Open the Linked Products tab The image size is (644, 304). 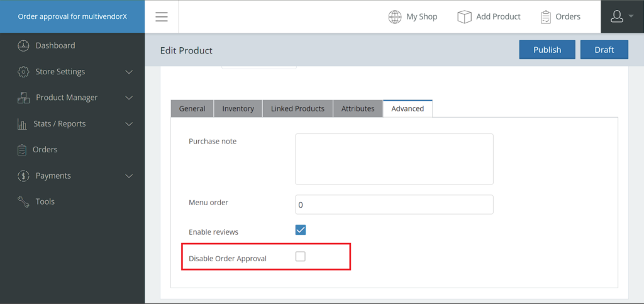click(297, 109)
